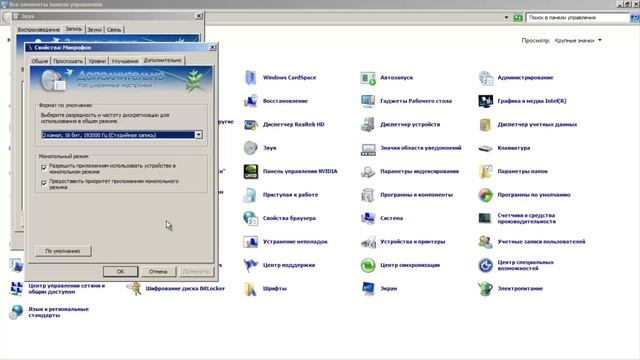The height and width of the screenshot is (360, 640).
Task: Open the Диспетчер учетных данных icon
Action: [x=485, y=124]
